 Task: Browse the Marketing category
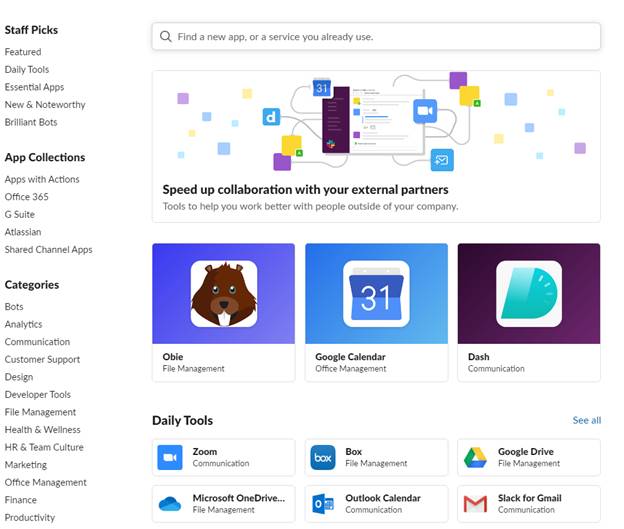[25, 465]
